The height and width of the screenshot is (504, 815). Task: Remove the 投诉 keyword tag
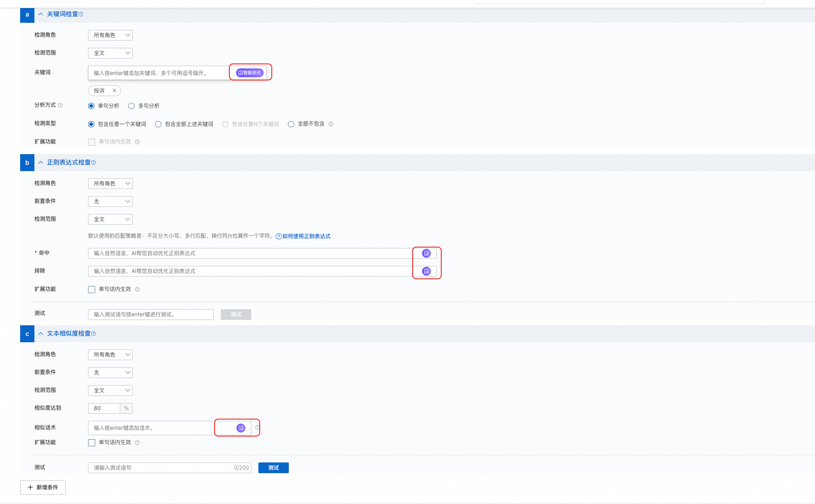114,91
